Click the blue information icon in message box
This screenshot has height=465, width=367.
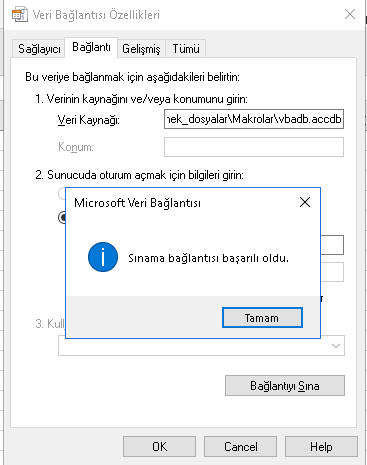coord(103,257)
